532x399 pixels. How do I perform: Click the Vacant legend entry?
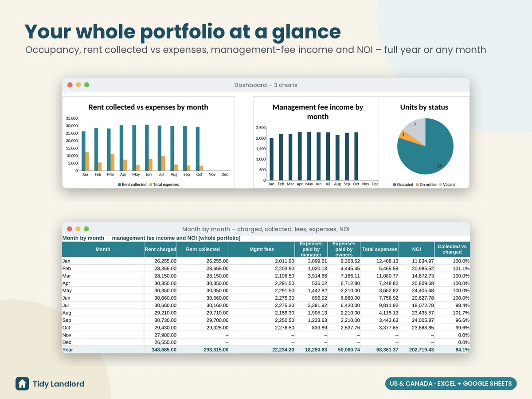pyautogui.click(x=447, y=184)
